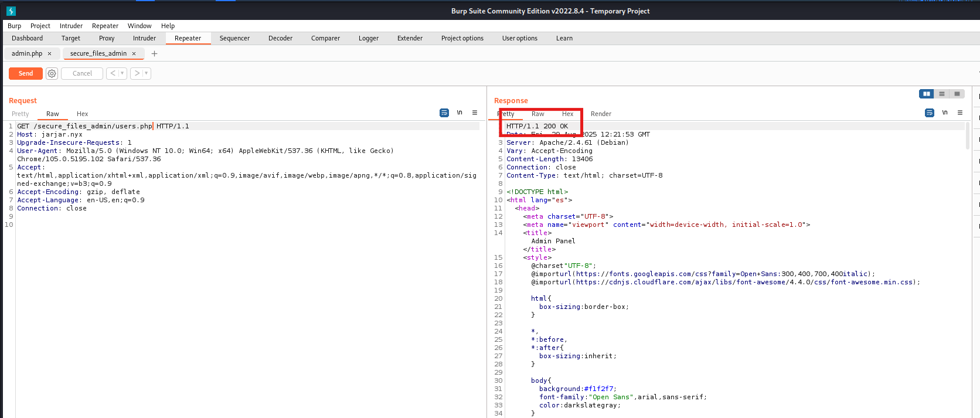Viewport: 980px width, 418px height.
Task: Switch to the Intruder tool tab
Action: coord(144,38)
